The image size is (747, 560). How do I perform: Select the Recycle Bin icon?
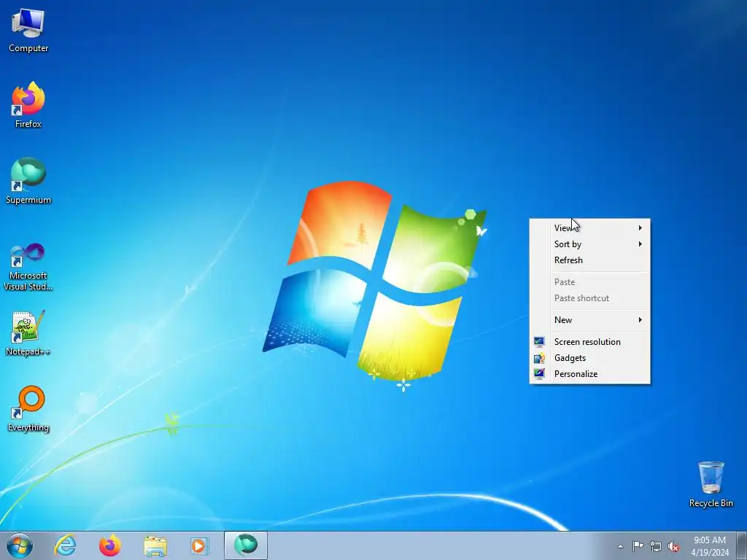(x=711, y=484)
